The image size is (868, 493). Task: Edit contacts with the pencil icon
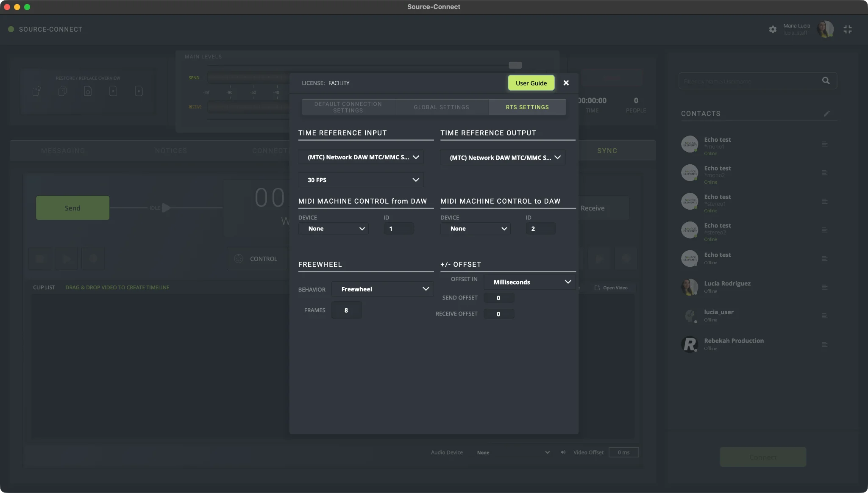(826, 114)
